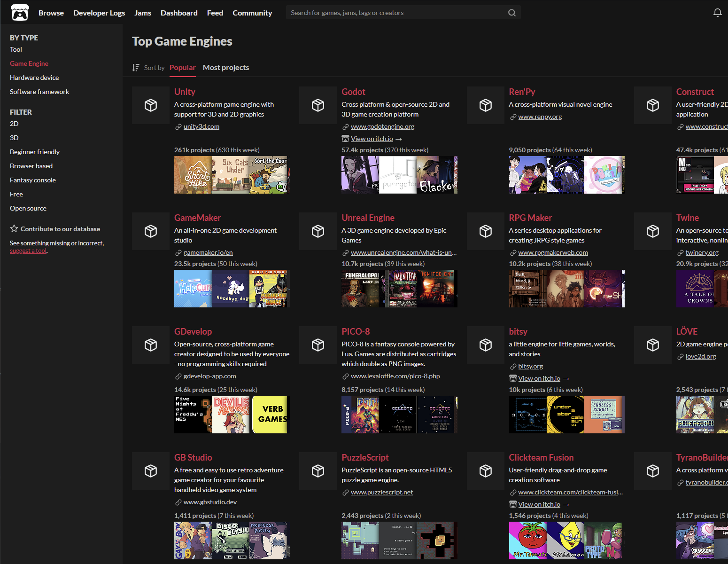
Task: Filter by 3D
Action: click(x=14, y=138)
